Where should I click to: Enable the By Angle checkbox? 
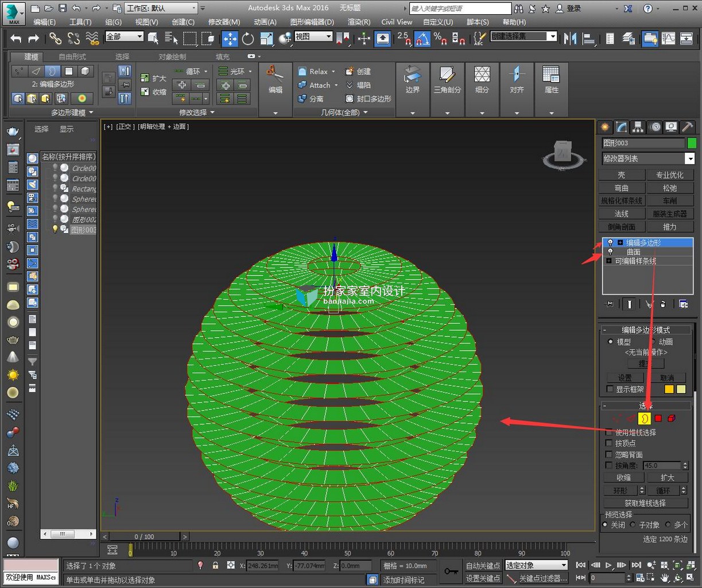click(x=610, y=466)
